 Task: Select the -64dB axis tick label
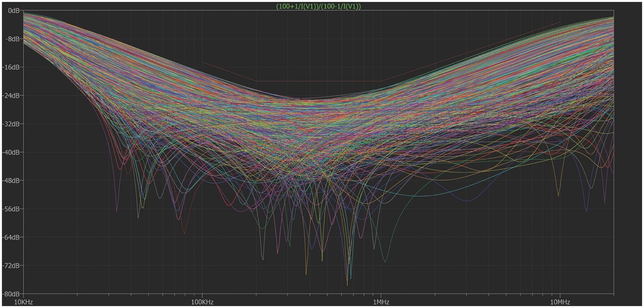12,237
